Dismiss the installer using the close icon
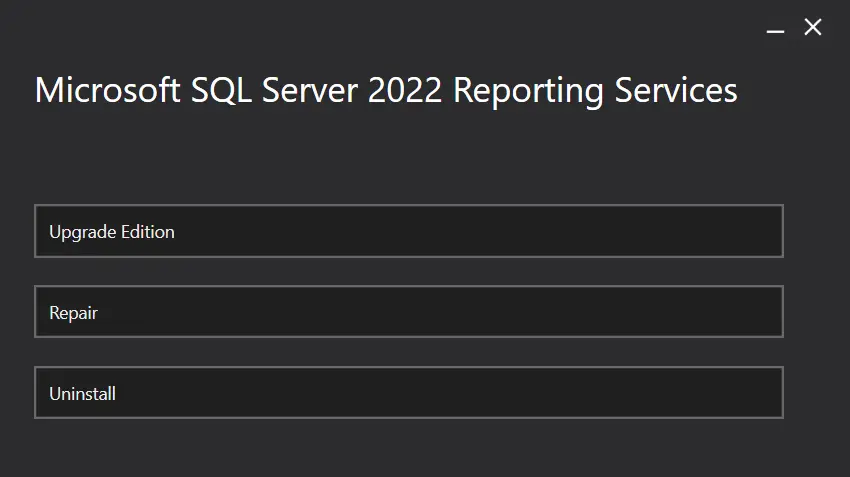Image resolution: width=850 pixels, height=477 pixels. [813, 27]
